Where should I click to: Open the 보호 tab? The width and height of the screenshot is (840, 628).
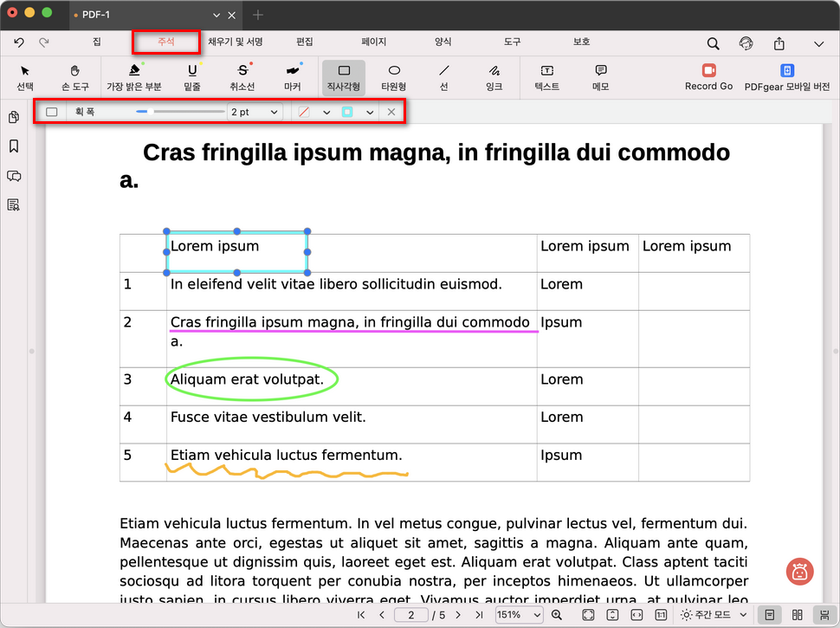click(x=581, y=42)
